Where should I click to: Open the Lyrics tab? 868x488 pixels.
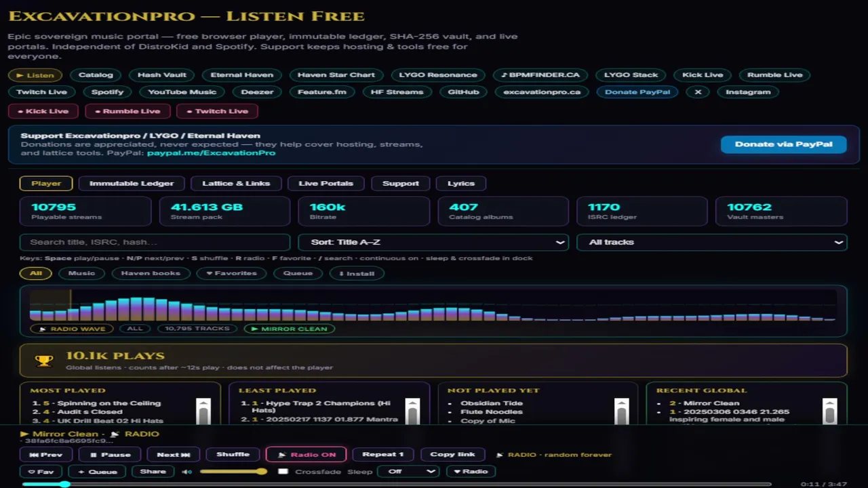pos(461,183)
